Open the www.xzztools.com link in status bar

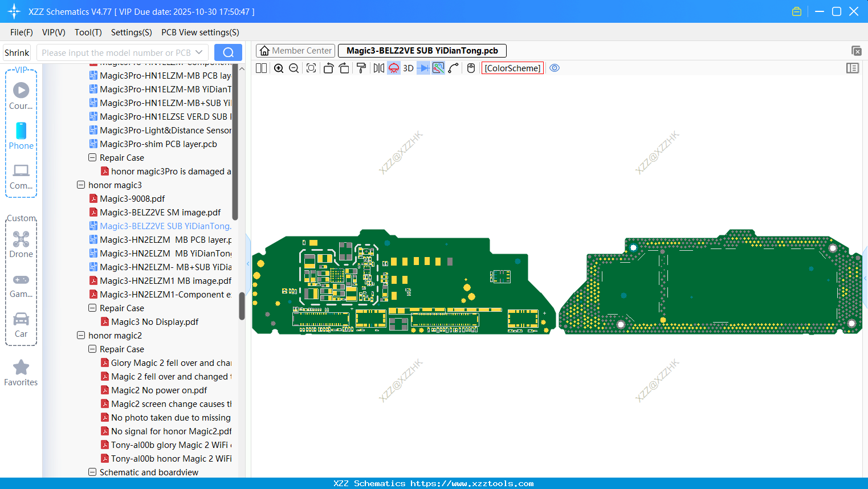click(x=472, y=483)
